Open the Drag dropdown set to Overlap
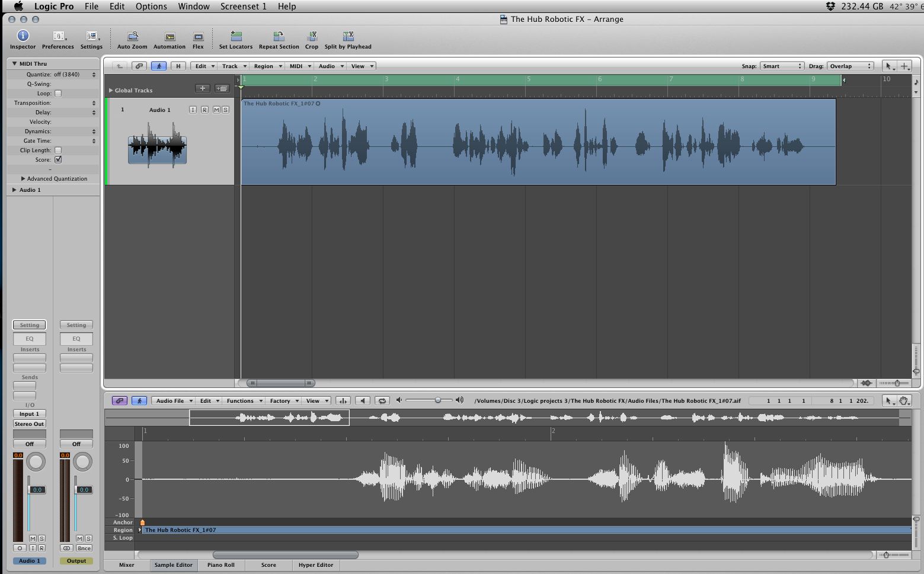This screenshot has width=924, height=574. click(851, 66)
